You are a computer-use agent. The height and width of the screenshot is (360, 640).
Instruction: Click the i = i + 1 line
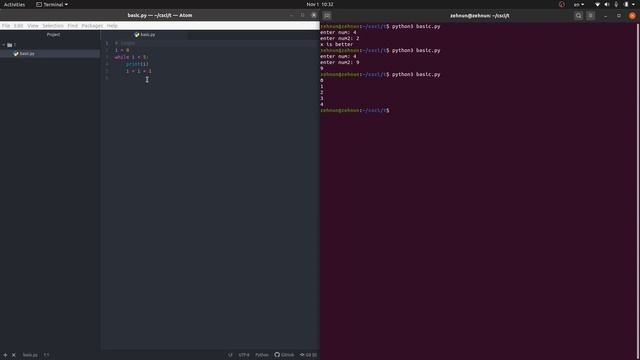(x=139, y=71)
